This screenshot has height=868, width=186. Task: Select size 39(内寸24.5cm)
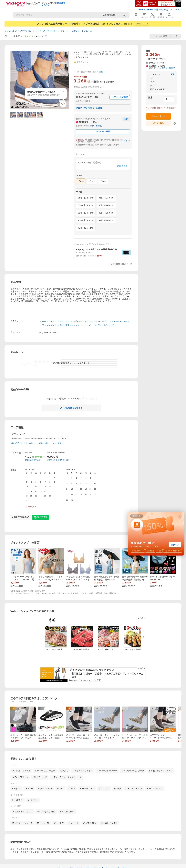coord(86,213)
